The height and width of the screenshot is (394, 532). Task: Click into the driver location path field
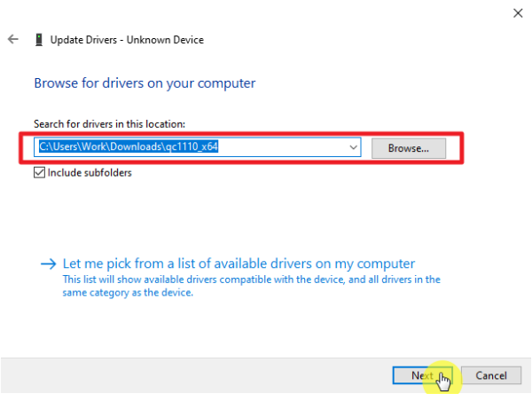[284, 147]
